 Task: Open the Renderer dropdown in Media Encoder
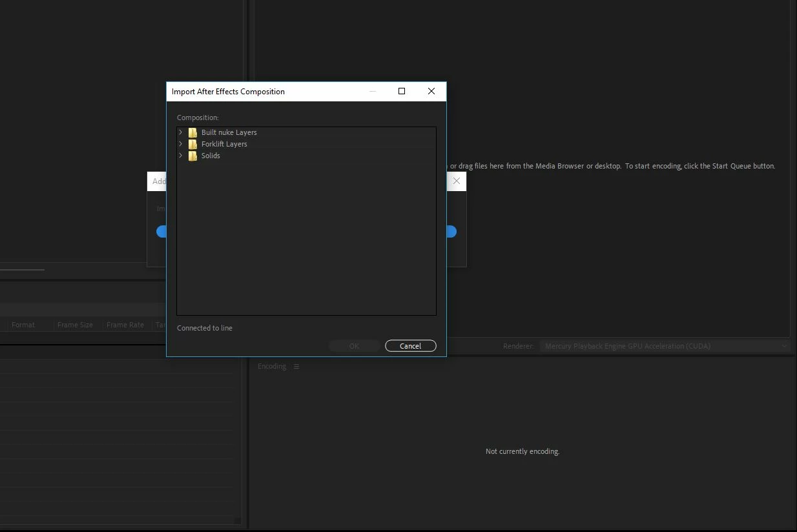[x=665, y=346]
